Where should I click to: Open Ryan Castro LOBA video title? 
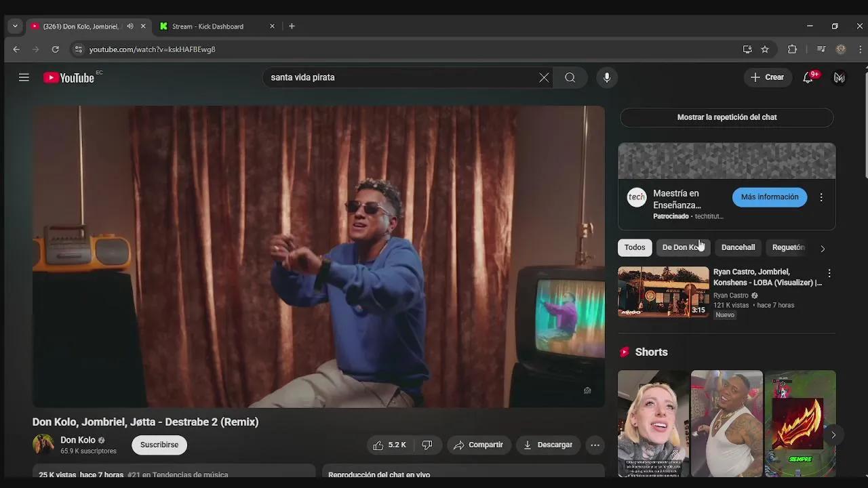(768, 277)
